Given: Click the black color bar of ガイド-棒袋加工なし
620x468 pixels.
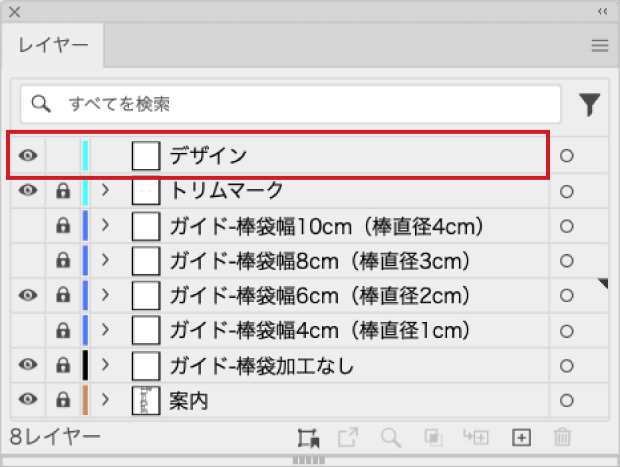Looking at the screenshot, I should pyautogui.click(x=86, y=365).
